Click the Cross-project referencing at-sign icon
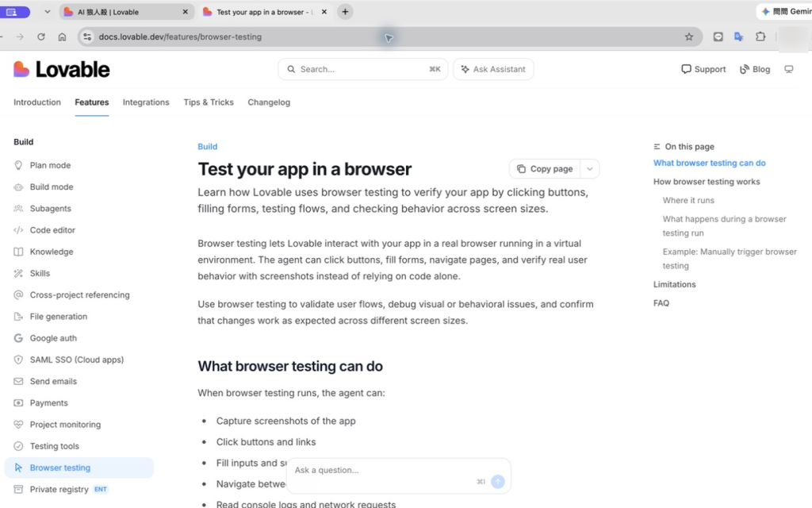This screenshot has width=812, height=508. tap(18, 295)
